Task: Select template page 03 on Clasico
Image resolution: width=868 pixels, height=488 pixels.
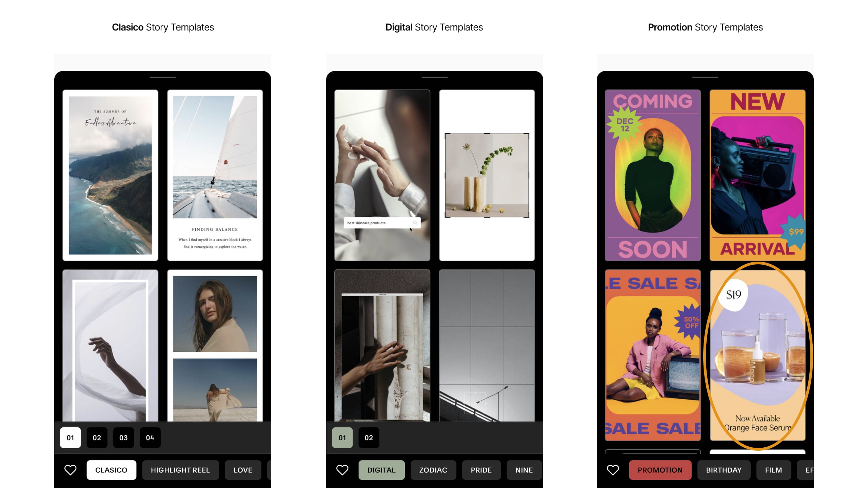Action: coord(123,438)
